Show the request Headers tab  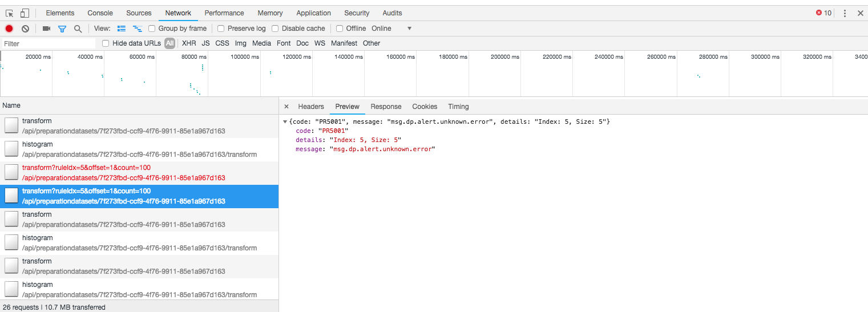(x=311, y=107)
